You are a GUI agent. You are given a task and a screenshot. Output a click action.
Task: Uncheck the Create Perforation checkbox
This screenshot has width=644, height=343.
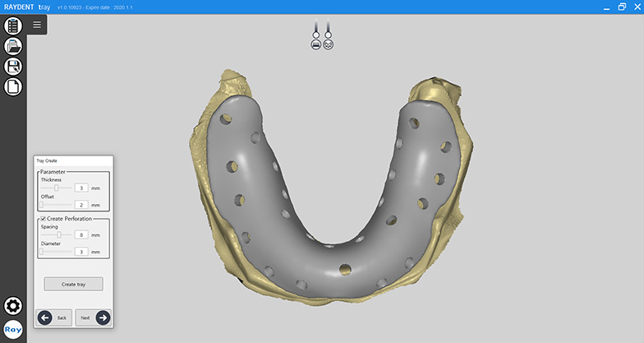(43, 219)
